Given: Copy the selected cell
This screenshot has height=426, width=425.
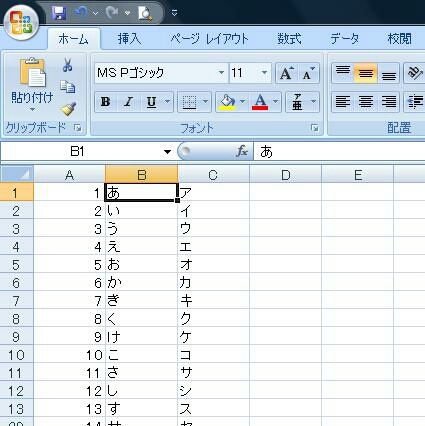Looking at the screenshot, I should coord(68,87).
